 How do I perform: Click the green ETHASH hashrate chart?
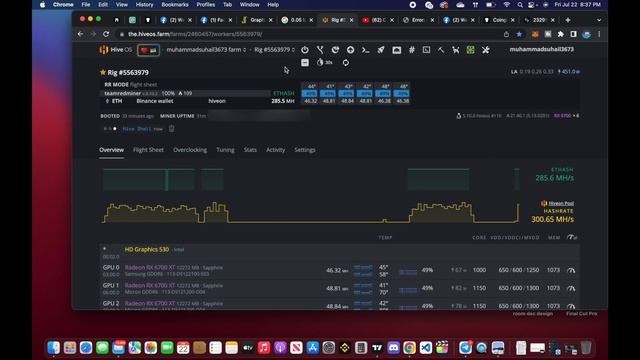point(311,180)
